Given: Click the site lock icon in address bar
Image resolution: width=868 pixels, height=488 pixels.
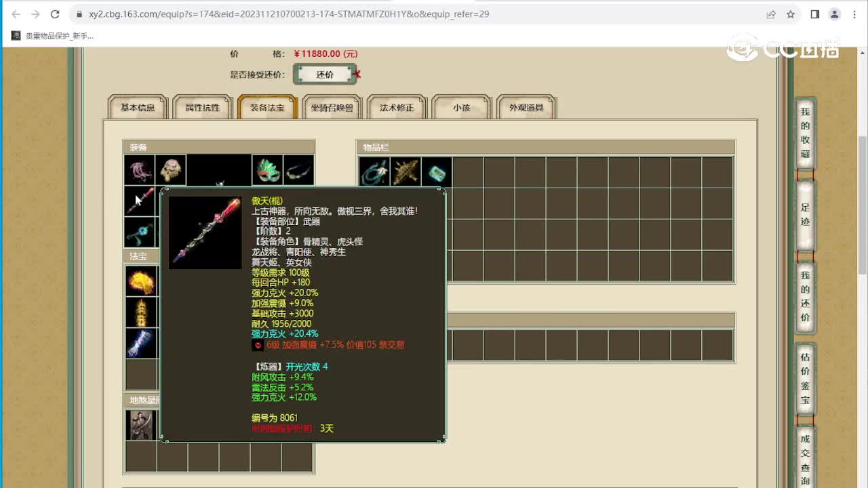Looking at the screenshot, I should (x=80, y=14).
